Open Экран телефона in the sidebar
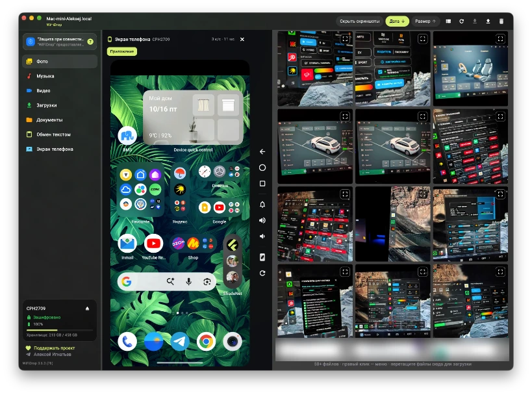532x395 pixels. 60,149
